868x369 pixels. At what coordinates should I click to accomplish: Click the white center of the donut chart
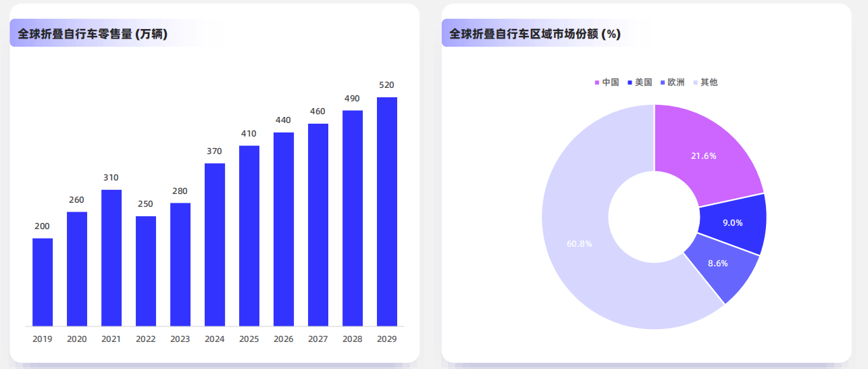pyautogui.click(x=654, y=217)
